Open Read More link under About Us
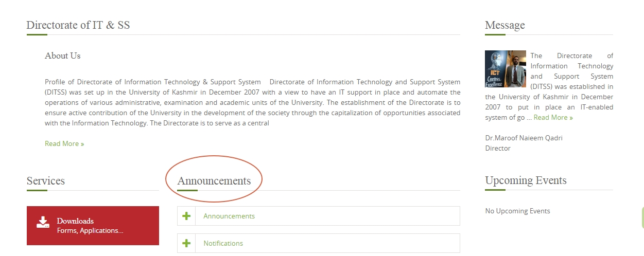The image size is (644, 256). 64,144
